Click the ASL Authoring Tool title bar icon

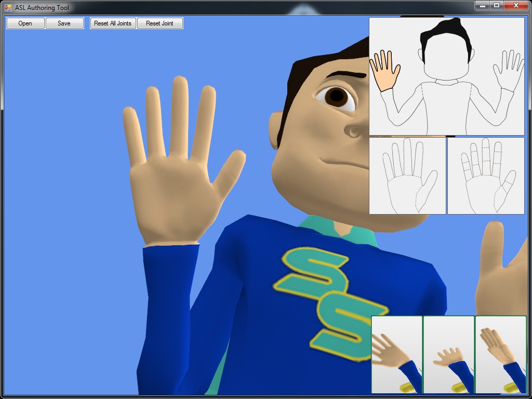(8, 8)
